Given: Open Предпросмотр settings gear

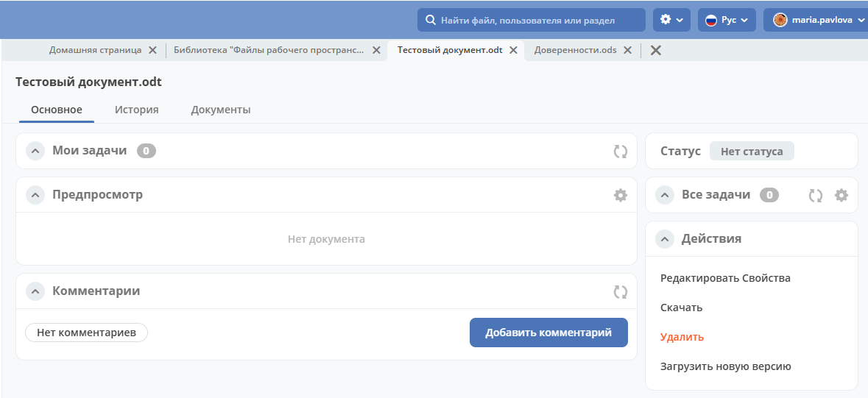Looking at the screenshot, I should click(x=621, y=195).
